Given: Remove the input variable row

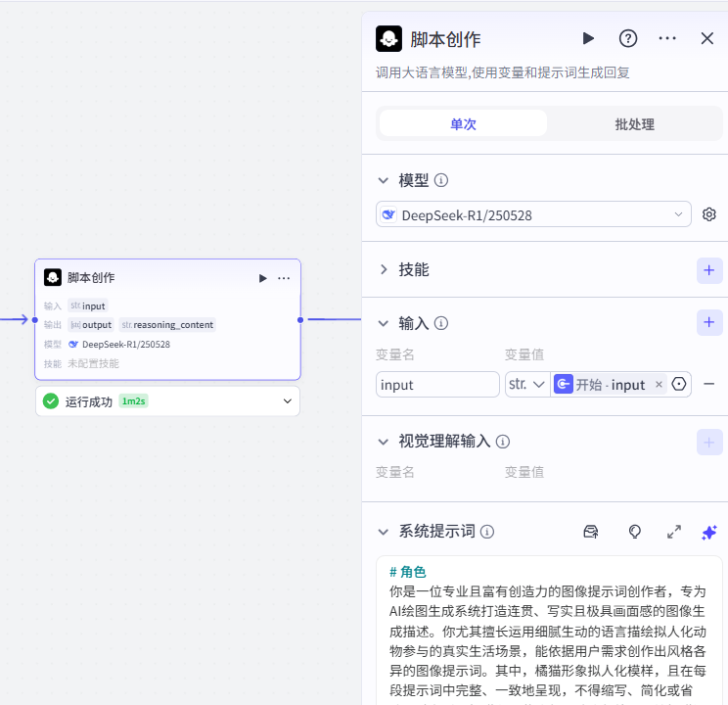Looking at the screenshot, I should (709, 384).
